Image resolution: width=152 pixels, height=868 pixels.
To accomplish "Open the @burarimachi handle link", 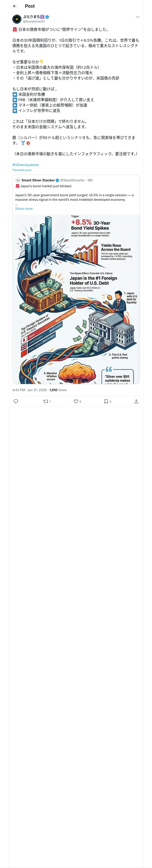I will (34, 21).
